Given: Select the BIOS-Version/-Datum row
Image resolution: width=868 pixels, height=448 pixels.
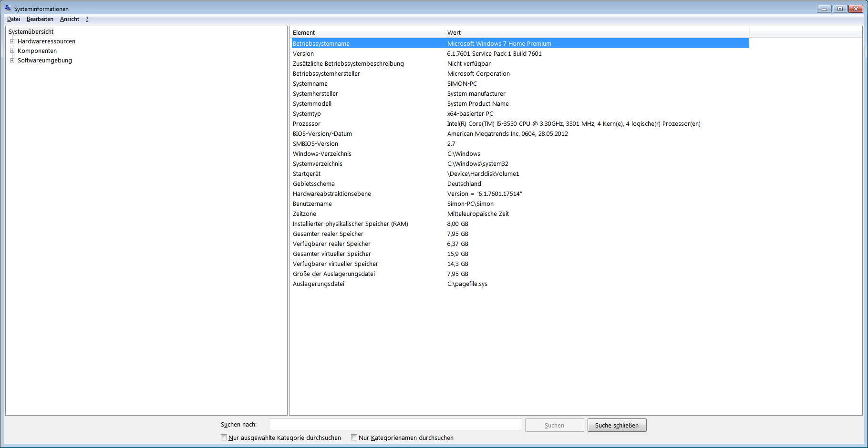Looking at the screenshot, I should pyautogui.click(x=520, y=133).
